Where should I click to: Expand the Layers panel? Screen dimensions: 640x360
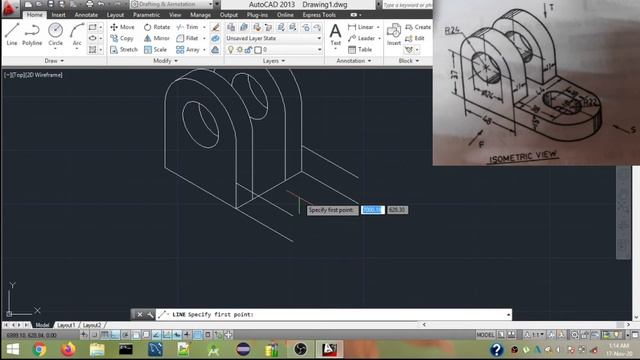273,60
